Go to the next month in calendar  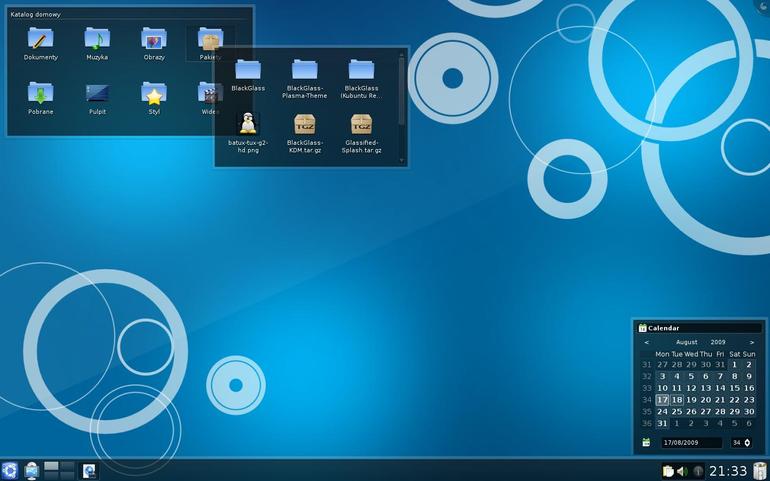[x=751, y=342]
